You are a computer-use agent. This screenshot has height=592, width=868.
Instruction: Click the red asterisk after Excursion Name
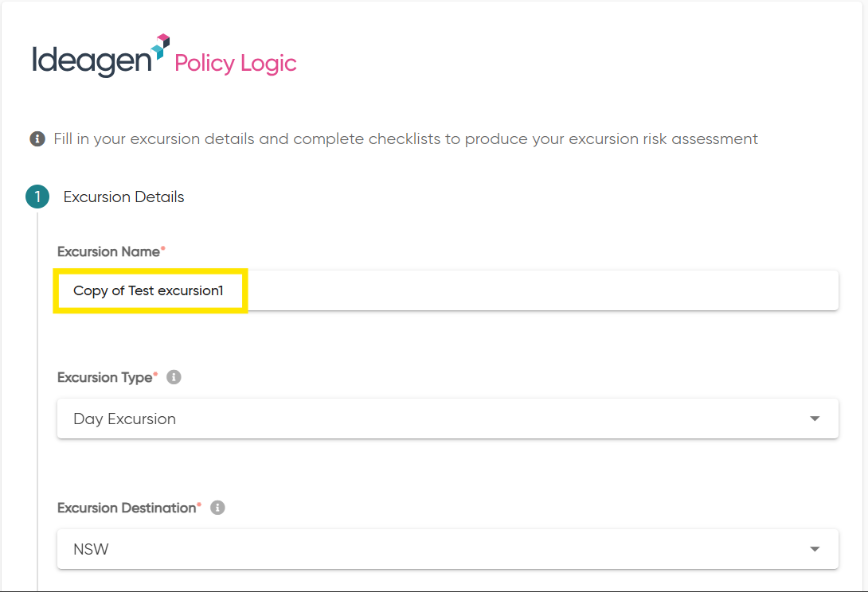point(162,248)
